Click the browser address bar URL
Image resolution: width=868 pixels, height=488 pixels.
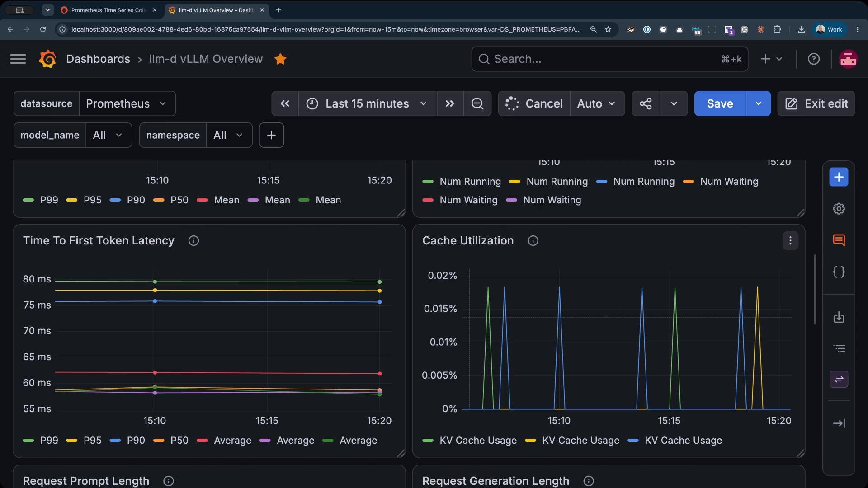coord(325,29)
